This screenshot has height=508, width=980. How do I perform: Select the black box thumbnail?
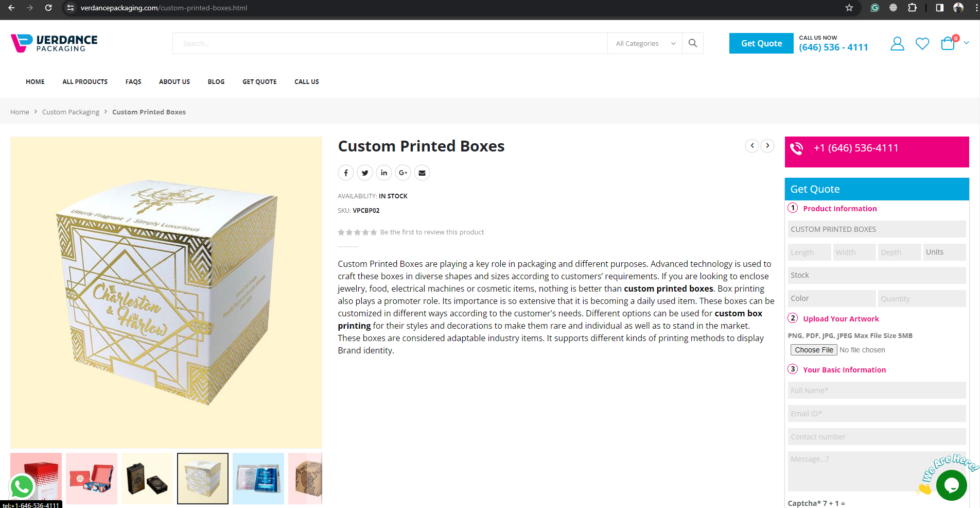(147, 479)
